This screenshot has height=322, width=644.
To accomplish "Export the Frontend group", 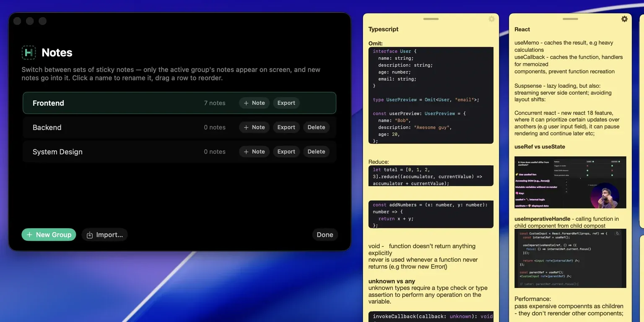I will [286, 103].
